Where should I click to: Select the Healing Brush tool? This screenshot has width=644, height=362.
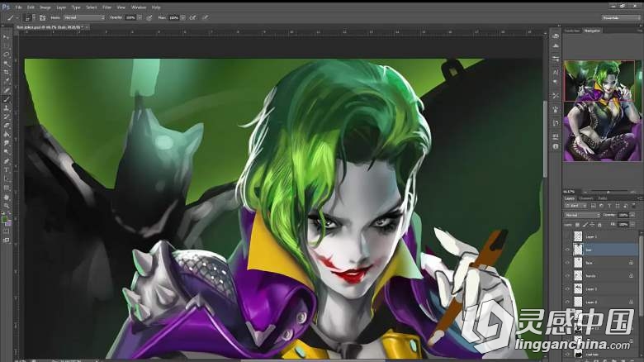6,90
